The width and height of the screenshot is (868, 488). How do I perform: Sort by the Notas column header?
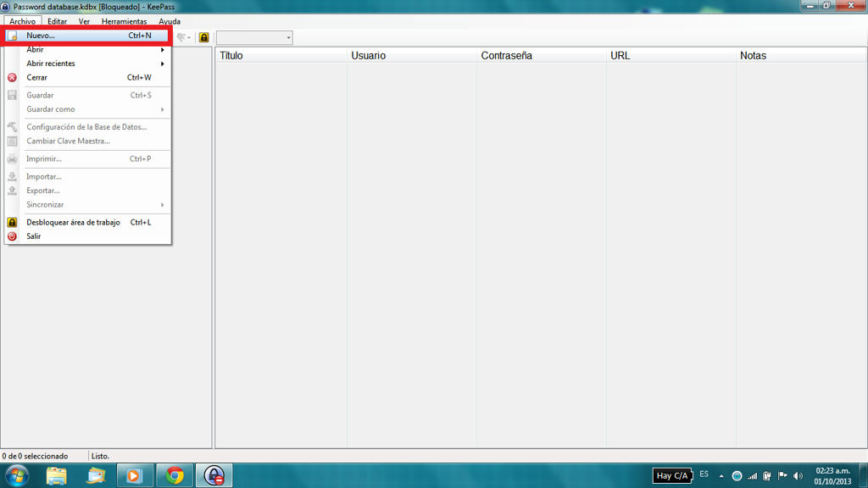801,55
